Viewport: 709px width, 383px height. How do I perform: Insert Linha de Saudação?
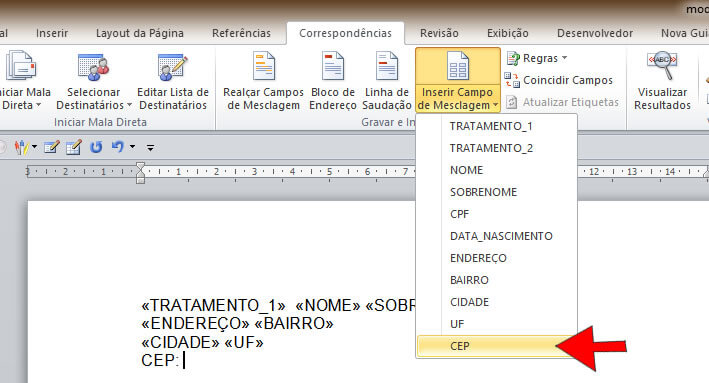(x=387, y=81)
